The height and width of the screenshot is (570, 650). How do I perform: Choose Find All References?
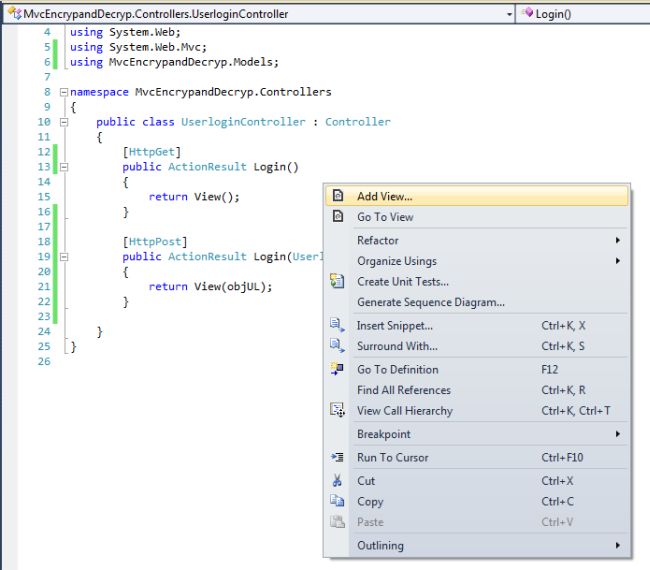(x=403, y=390)
